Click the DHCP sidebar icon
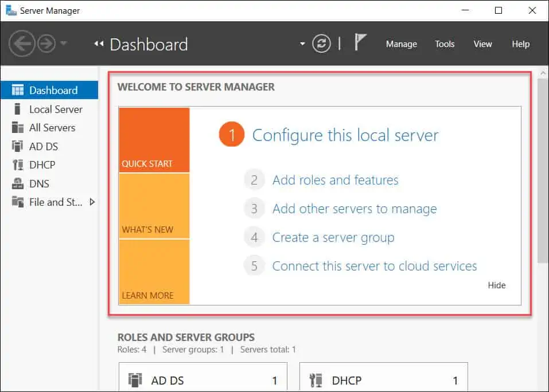This screenshot has height=392, width=549. 18,164
